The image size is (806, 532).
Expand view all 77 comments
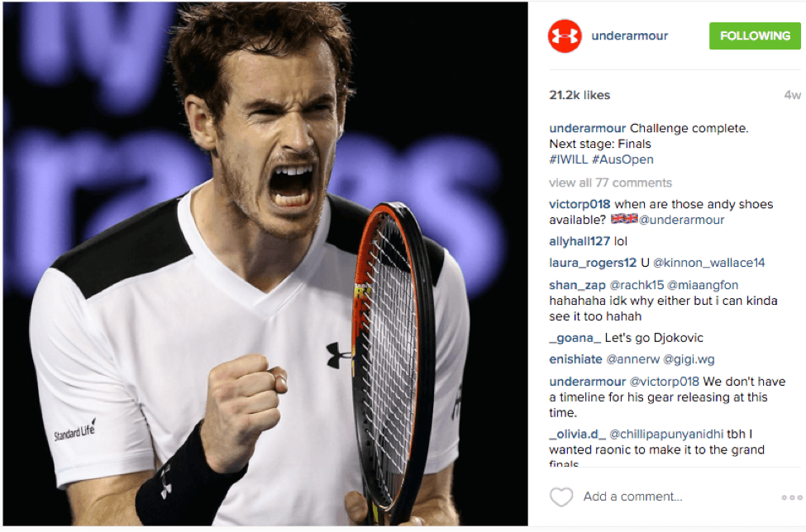tap(610, 183)
